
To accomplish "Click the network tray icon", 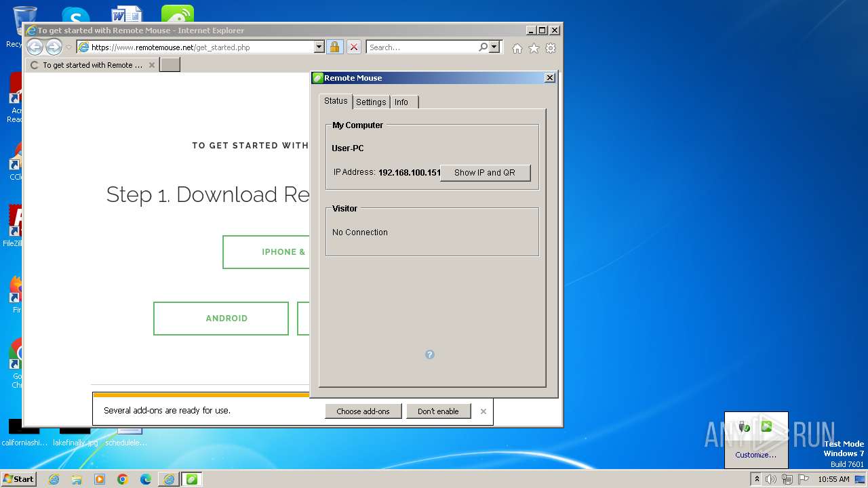I will click(x=787, y=479).
